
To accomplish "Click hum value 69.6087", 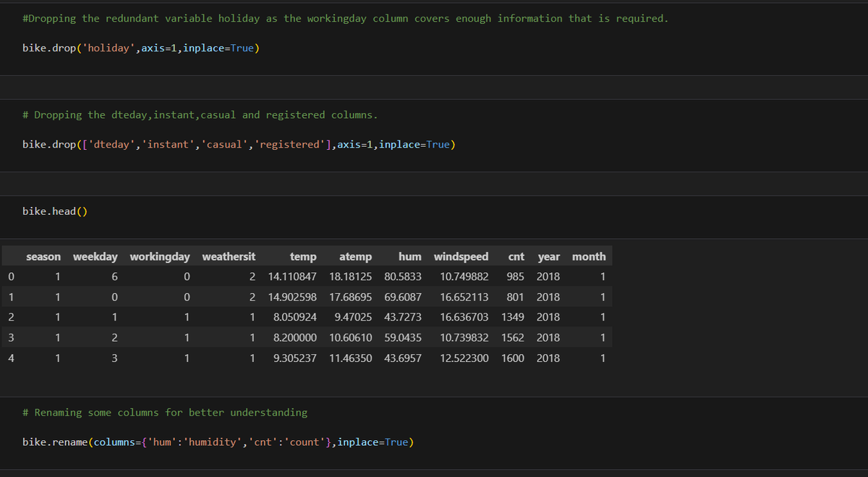I will [403, 297].
